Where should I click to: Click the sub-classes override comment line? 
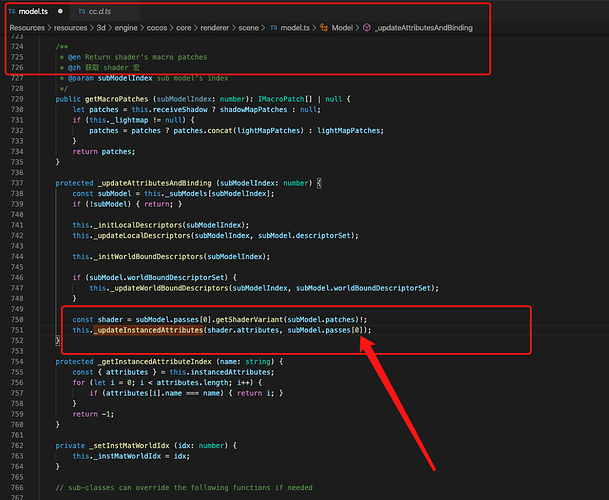(184, 488)
